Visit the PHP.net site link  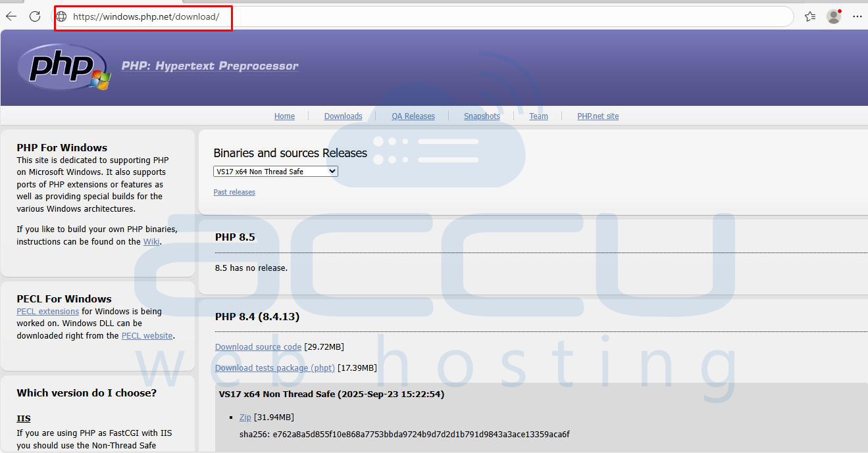click(x=597, y=116)
